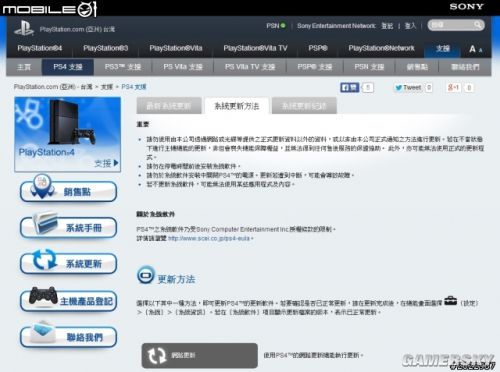Open 主機產品登記 controller button
Screen dimensions: 500x372
(68, 299)
